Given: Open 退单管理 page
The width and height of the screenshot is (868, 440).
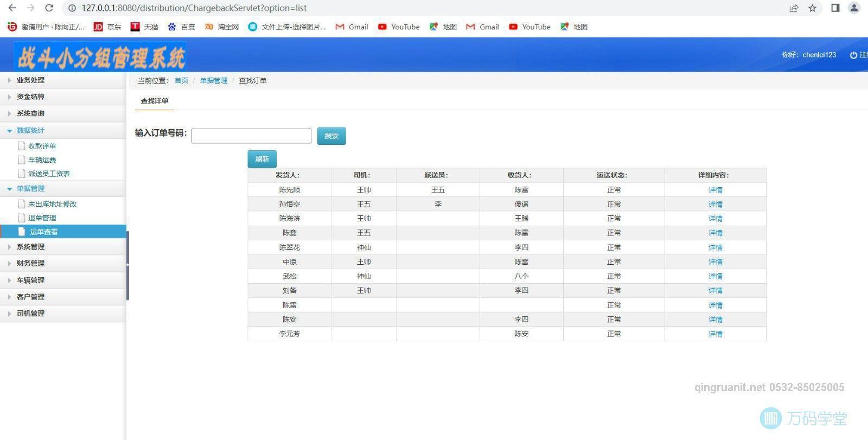Looking at the screenshot, I should (x=42, y=218).
